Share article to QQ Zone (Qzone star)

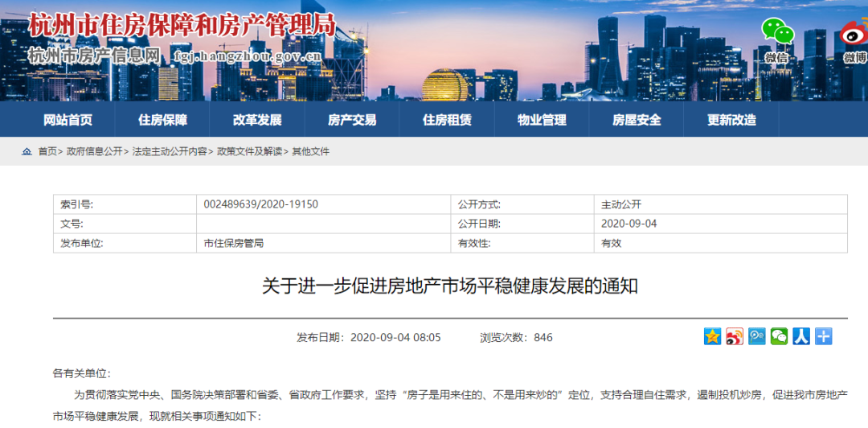click(713, 336)
